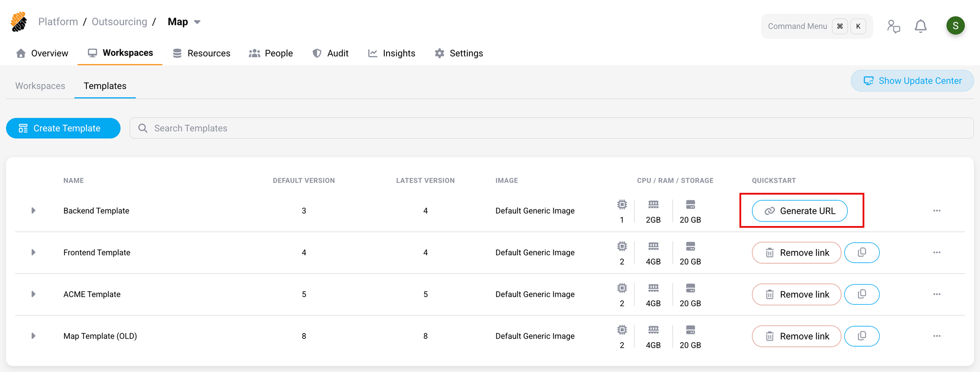Generate URL for Backend Template

click(x=800, y=211)
